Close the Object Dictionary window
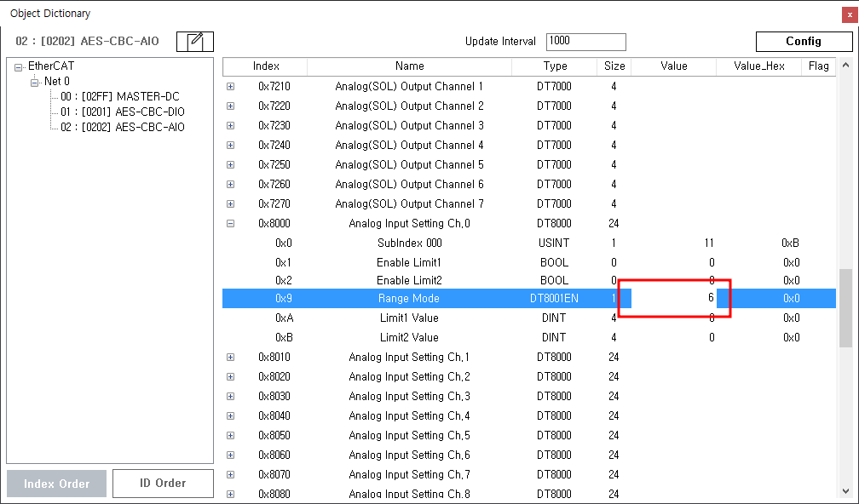The height and width of the screenshot is (504, 859). [x=849, y=14]
